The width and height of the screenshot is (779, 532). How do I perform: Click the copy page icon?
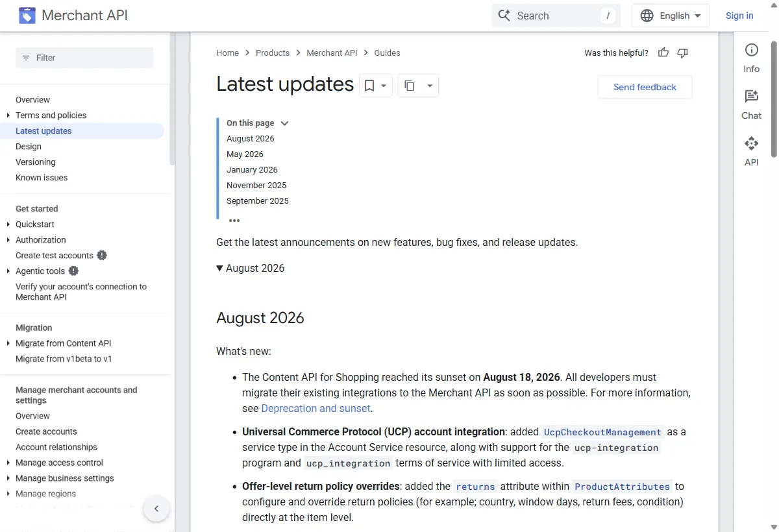click(x=409, y=86)
